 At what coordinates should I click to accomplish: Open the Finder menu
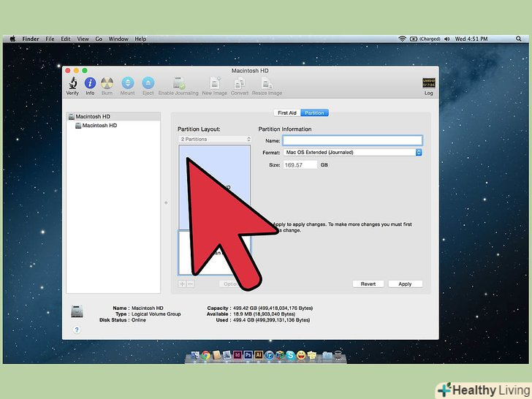31,39
